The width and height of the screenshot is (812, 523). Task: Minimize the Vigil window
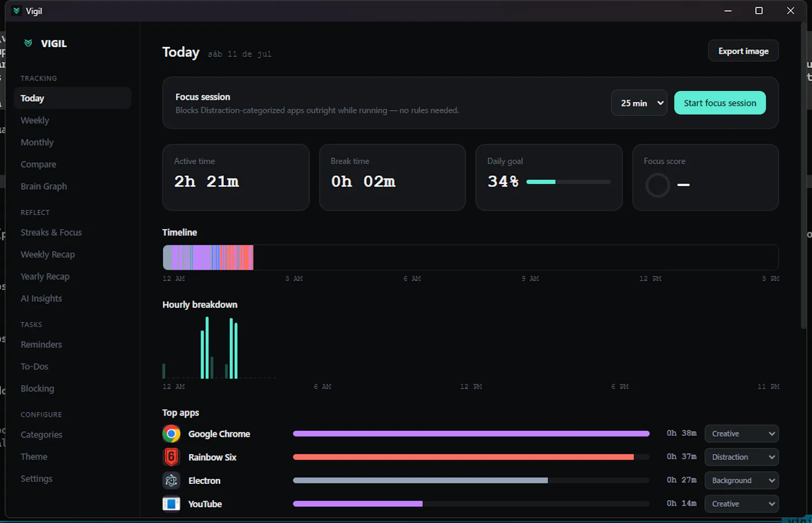pos(728,11)
